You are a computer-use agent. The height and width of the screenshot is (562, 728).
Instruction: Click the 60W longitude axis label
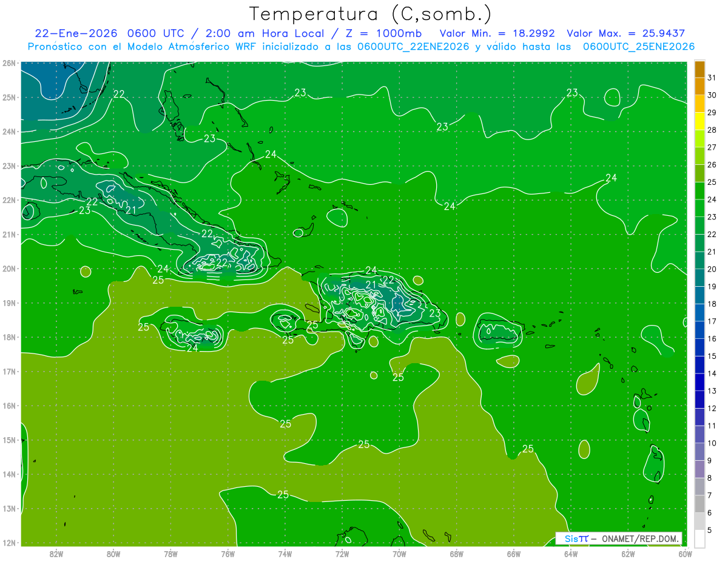click(686, 554)
